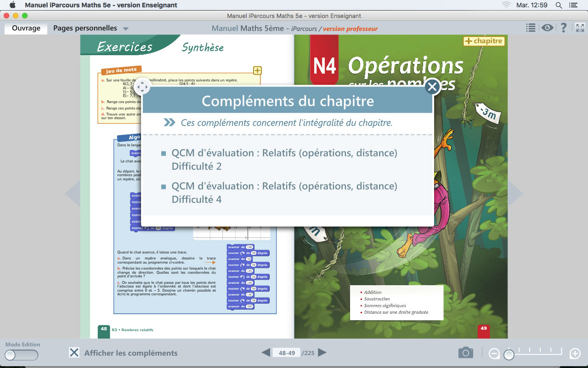This screenshot has height=368, width=588.
Task: Close the Compléments du chapitre popup
Action: tap(432, 86)
